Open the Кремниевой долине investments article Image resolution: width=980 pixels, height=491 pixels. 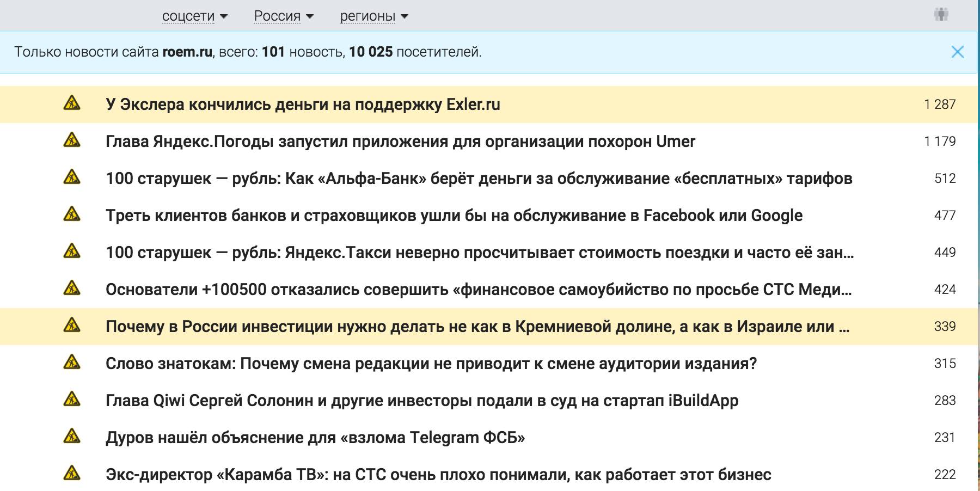point(477,327)
